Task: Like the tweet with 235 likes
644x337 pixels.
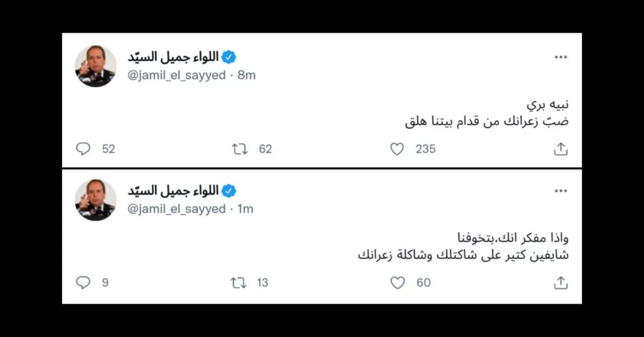Action: 397,149
